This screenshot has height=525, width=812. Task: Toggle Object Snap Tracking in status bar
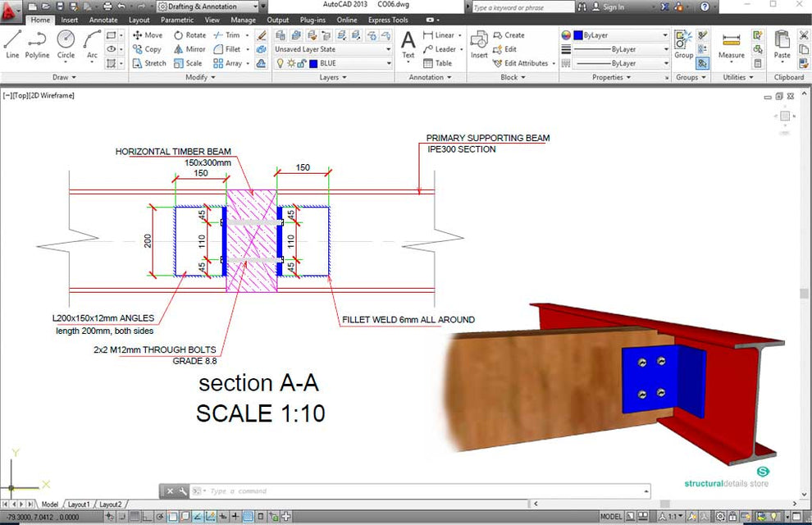198,516
